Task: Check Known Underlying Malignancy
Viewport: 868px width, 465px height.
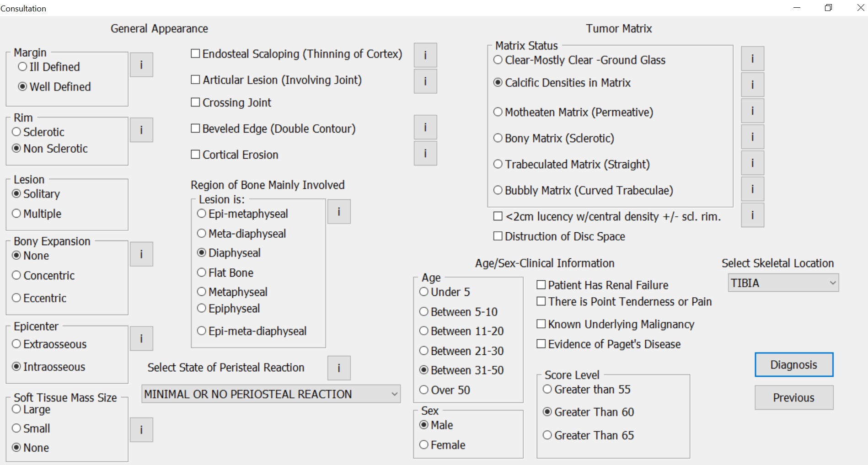Action: pos(616,324)
